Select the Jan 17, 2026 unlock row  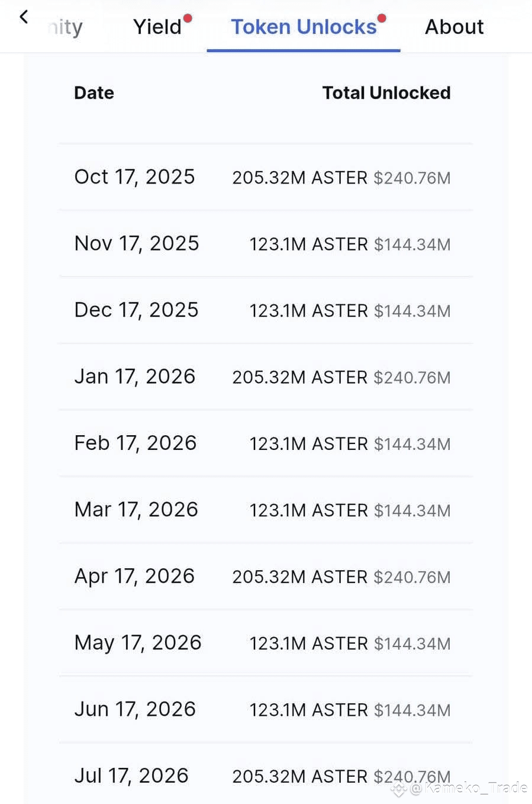(x=266, y=377)
